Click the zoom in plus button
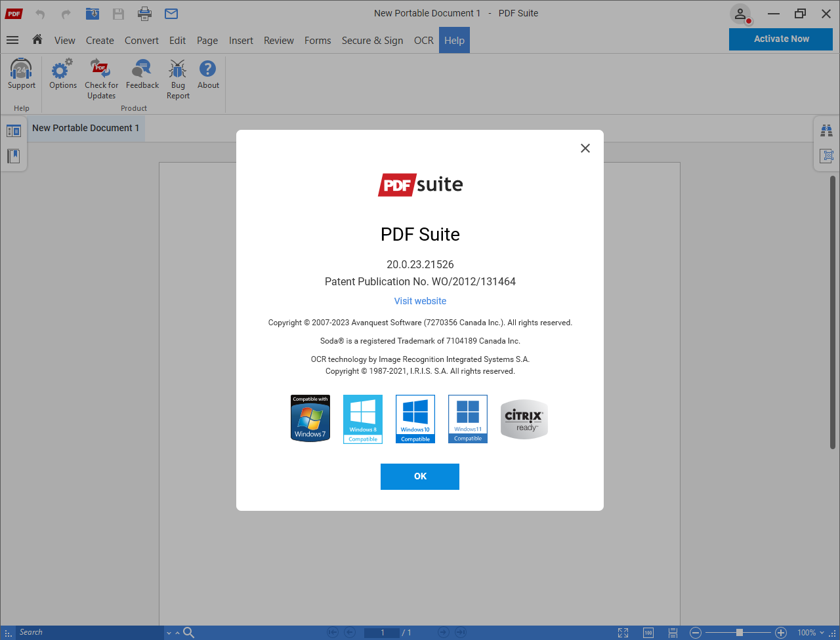 (781, 633)
